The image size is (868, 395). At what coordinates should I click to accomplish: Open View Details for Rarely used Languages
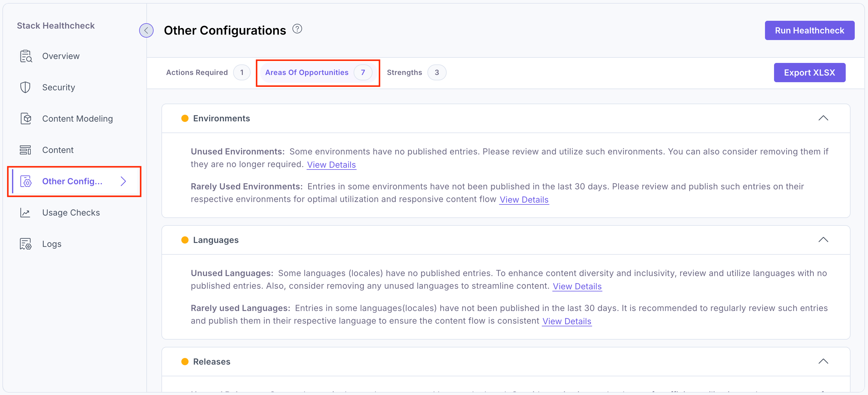(567, 321)
